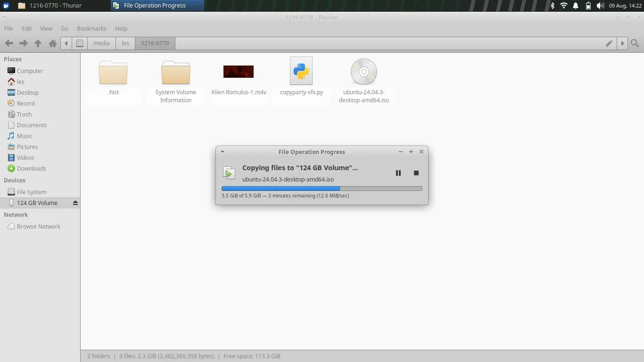Image resolution: width=644 pixels, height=362 pixels.
Task: Open Browse Network in sidebar
Action: click(x=39, y=226)
